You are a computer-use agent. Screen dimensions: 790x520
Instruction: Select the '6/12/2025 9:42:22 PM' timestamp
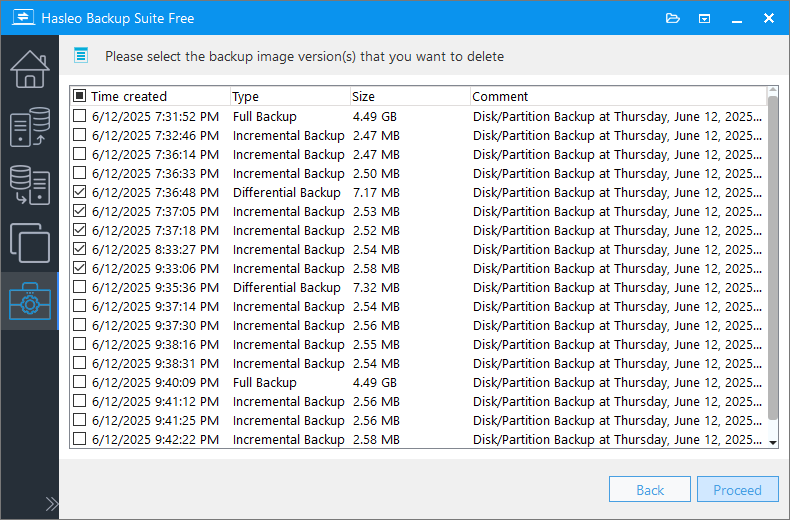pos(155,439)
